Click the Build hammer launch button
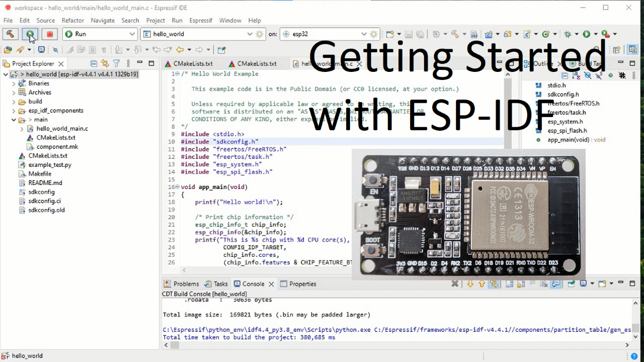The width and height of the screenshot is (644, 362). [x=10, y=34]
